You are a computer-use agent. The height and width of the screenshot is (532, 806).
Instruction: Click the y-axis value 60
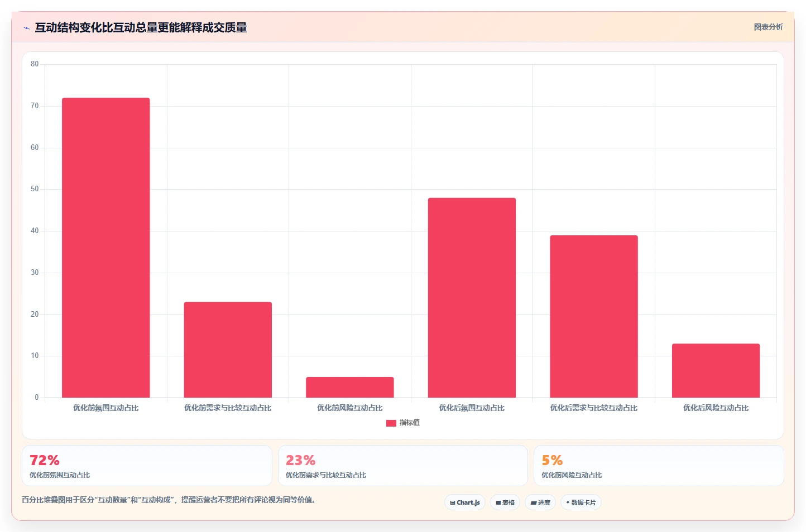(x=35, y=148)
